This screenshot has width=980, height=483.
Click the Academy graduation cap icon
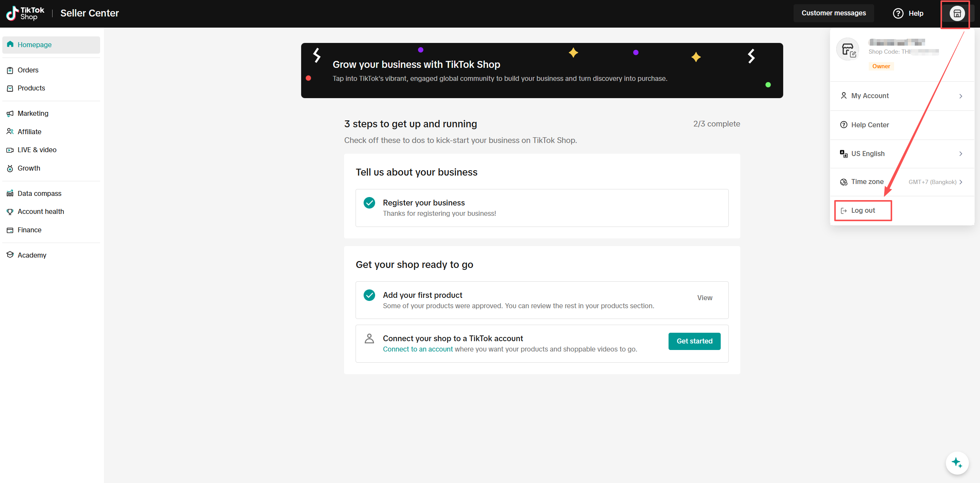tap(10, 255)
